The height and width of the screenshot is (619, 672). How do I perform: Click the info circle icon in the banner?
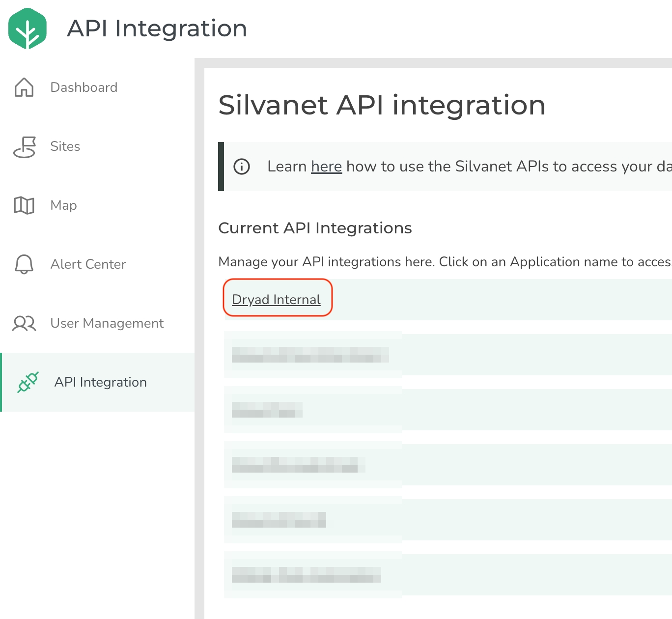click(x=242, y=167)
